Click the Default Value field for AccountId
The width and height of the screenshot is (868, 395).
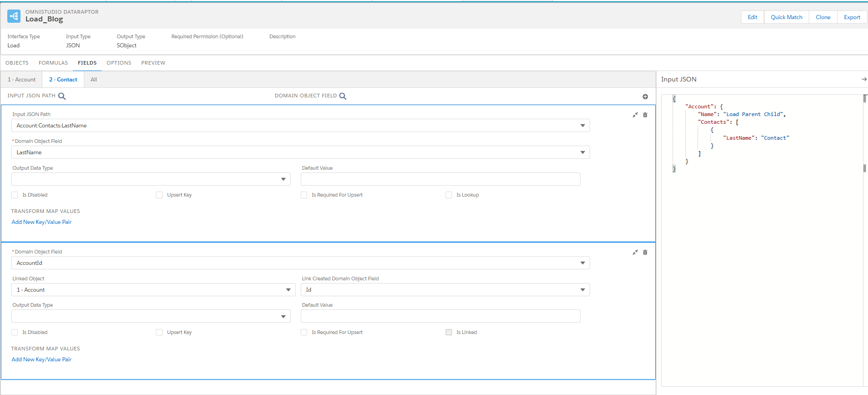click(440, 316)
